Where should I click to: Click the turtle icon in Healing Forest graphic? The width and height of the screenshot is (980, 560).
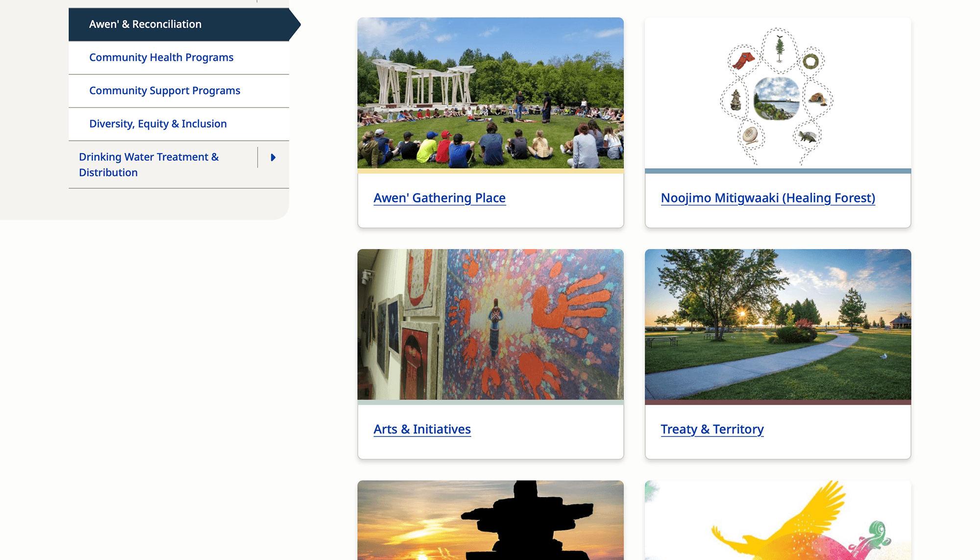[807, 136]
